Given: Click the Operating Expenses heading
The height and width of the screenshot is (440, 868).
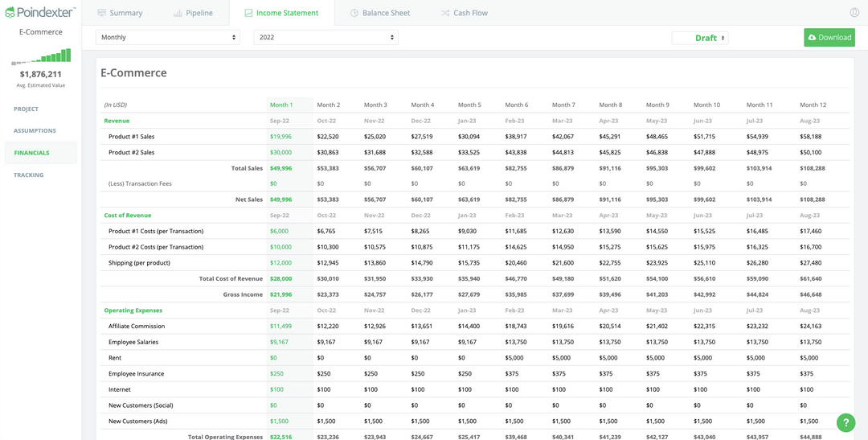Looking at the screenshot, I should click(x=133, y=310).
